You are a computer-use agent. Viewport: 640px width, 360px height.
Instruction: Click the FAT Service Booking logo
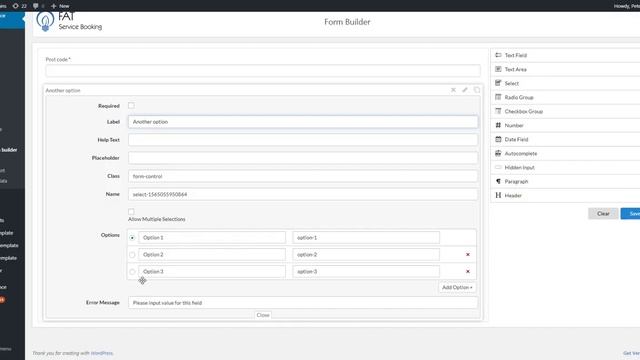click(69, 21)
